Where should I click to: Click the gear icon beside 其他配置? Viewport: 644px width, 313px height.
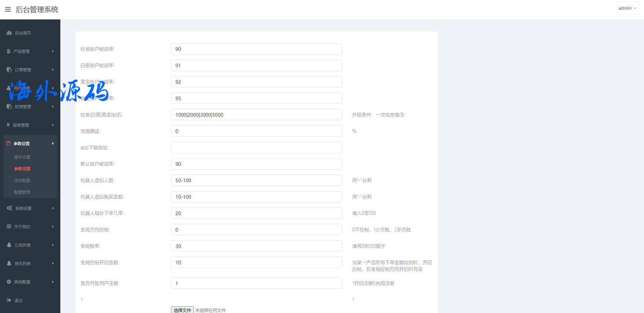pyautogui.click(x=9, y=282)
